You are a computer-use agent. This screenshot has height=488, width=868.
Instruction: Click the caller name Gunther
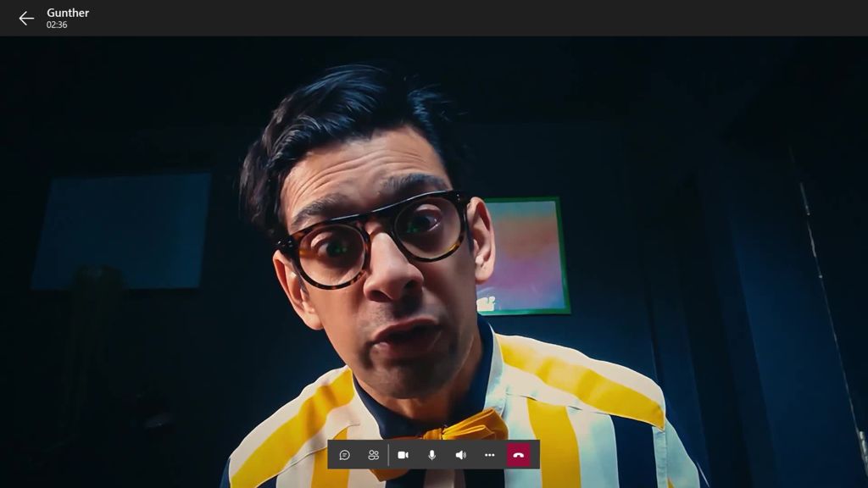(x=68, y=13)
